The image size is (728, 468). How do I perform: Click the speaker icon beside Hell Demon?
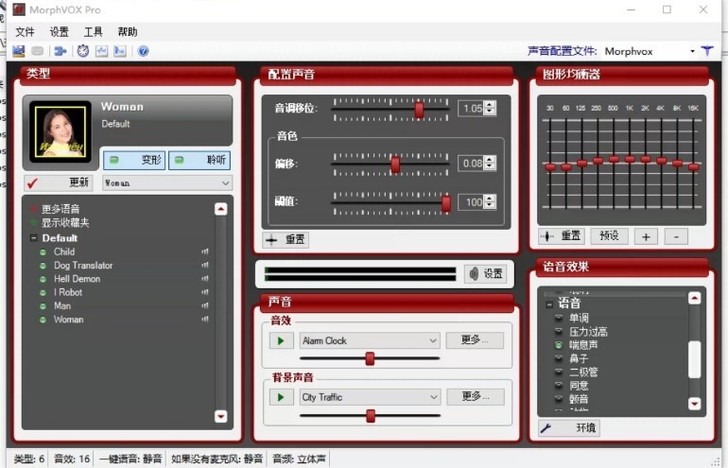coord(205,279)
